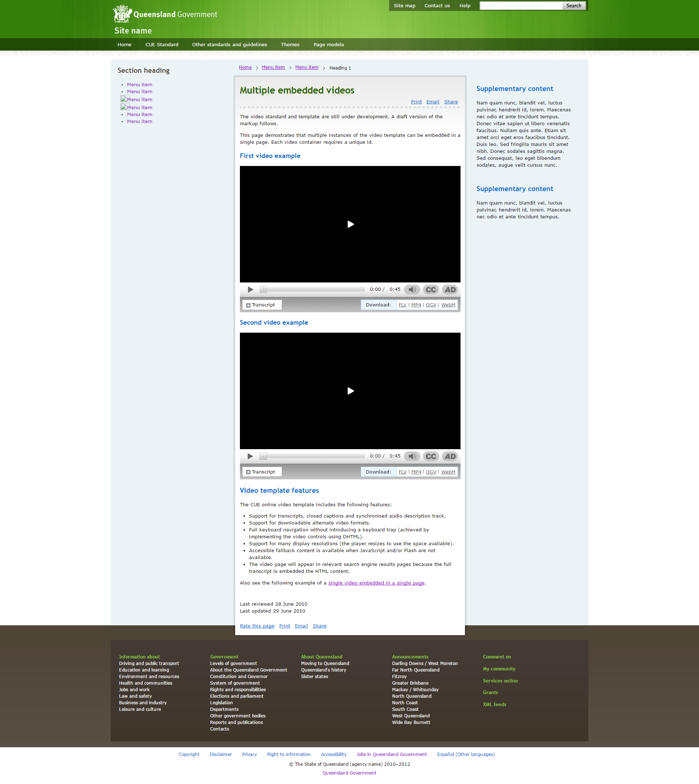Open the Themes navigation menu item

pyautogui.click(x=290, y=44)
